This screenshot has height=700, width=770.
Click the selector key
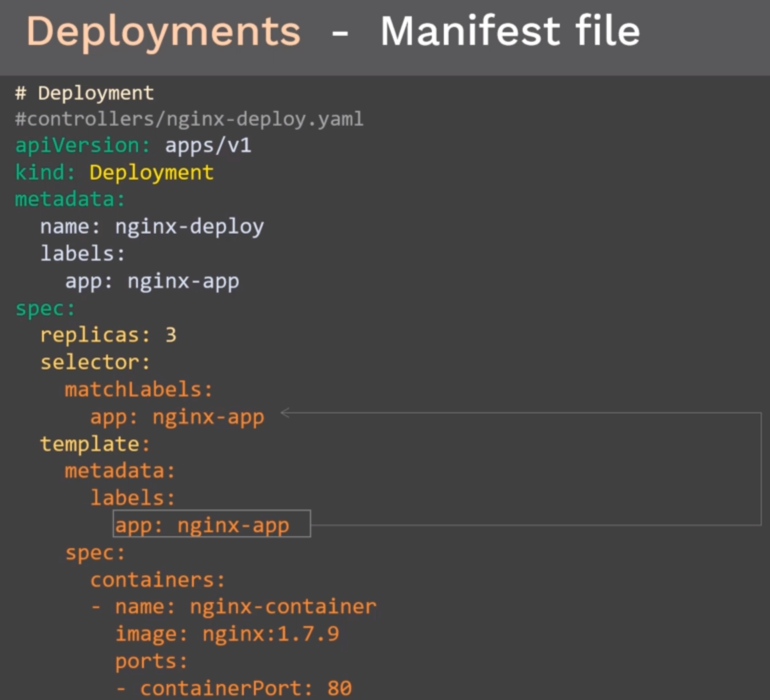click(x=96, y=362)
